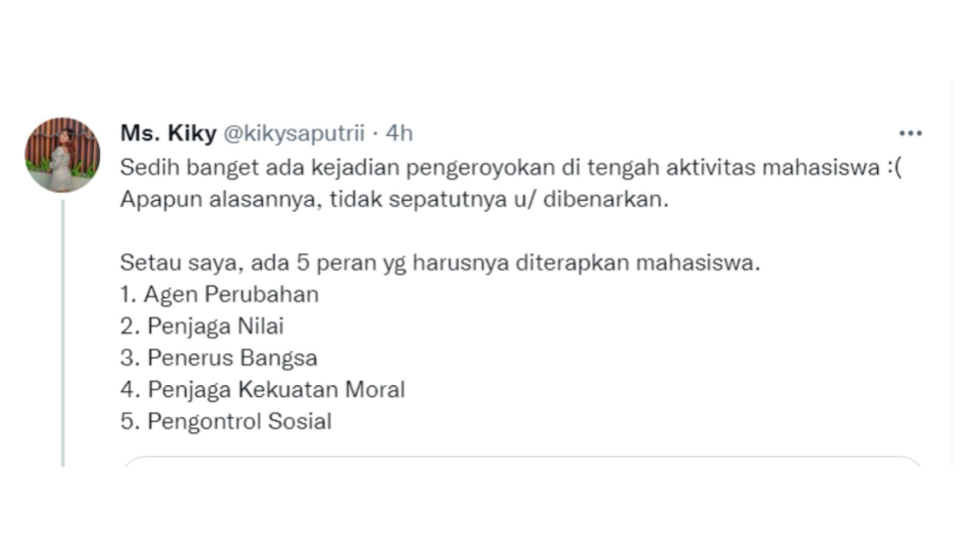Select list item "5. Pengontrol Sosial"
The image size is (980, 551).
(227, 422)
